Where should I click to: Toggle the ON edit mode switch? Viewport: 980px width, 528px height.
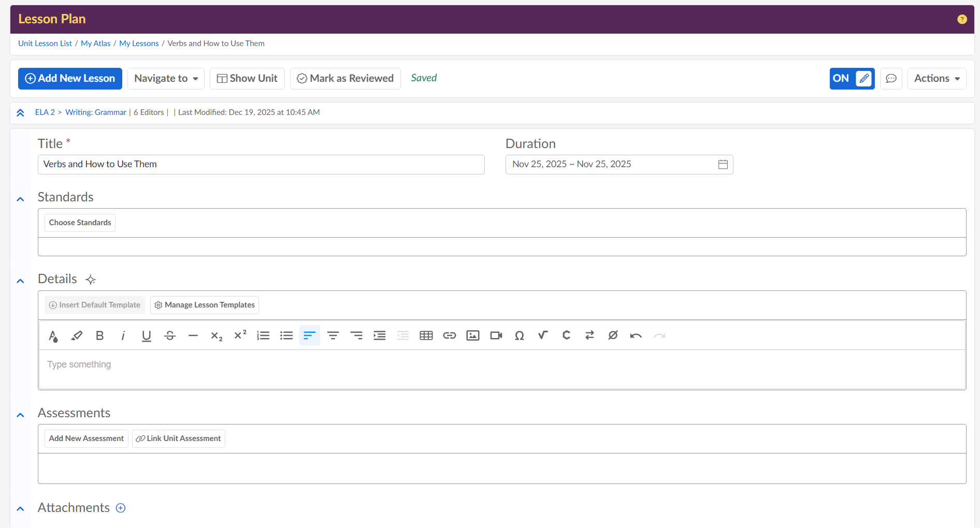coord(852,79)
